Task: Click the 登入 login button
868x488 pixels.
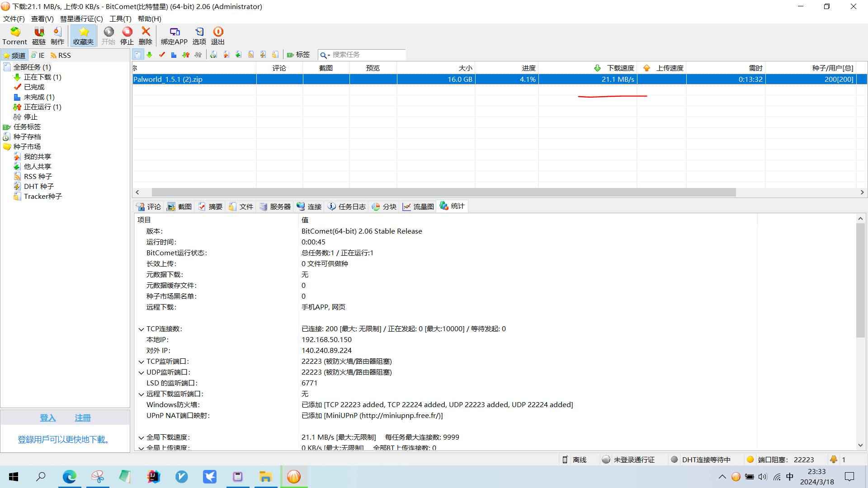Action: pos(47,418)
